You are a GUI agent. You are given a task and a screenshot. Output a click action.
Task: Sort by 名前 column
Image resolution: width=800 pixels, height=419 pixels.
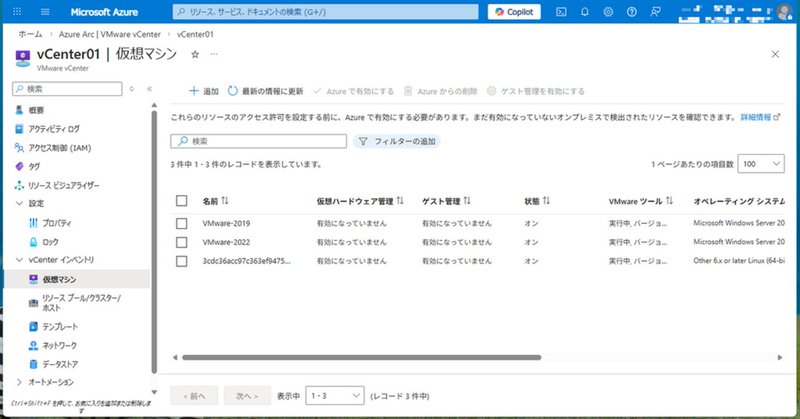[215, 201]
